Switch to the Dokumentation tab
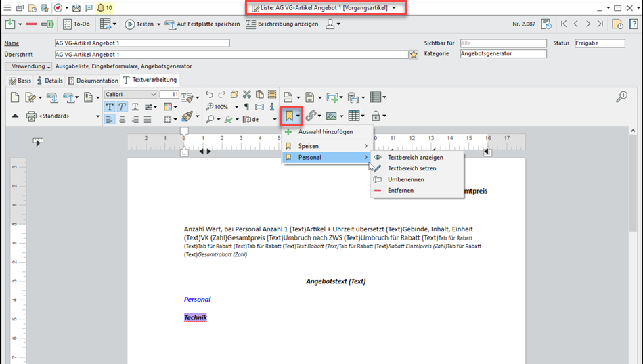 point(93,81)
